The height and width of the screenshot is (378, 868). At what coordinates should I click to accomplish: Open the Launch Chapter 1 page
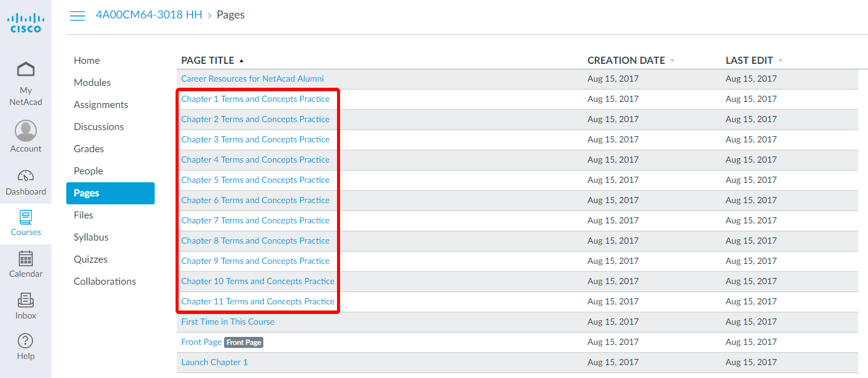coord(214,362)
